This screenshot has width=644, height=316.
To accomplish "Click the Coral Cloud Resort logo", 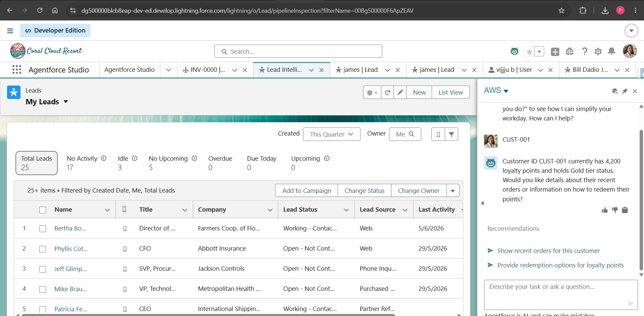I will click(x=46, y=51).
